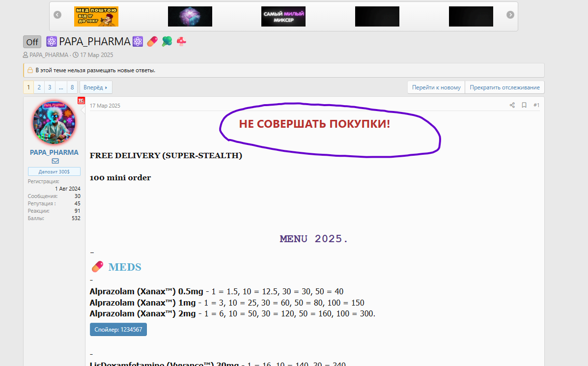Go to page 3
Image resolution: width=588 pixels, height=366 pixels.
click(x=50, y=87)
